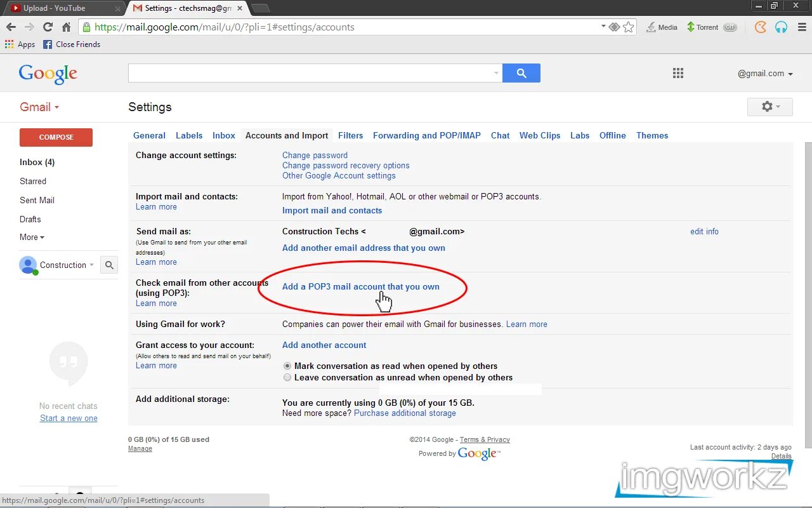This screenshot has height=508, width=812.
Task: Open the Close Friends Facebook bookmark
Action: (72, 44)
